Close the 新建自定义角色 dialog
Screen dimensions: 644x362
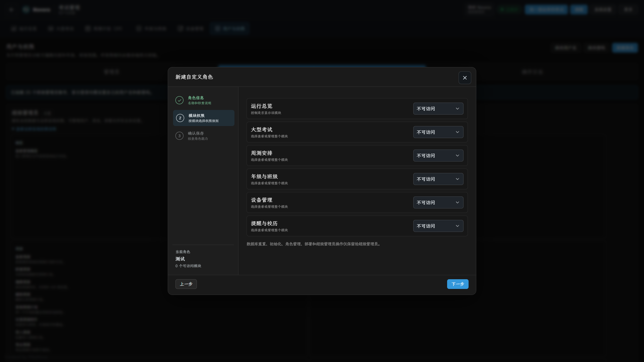(465, 78)
